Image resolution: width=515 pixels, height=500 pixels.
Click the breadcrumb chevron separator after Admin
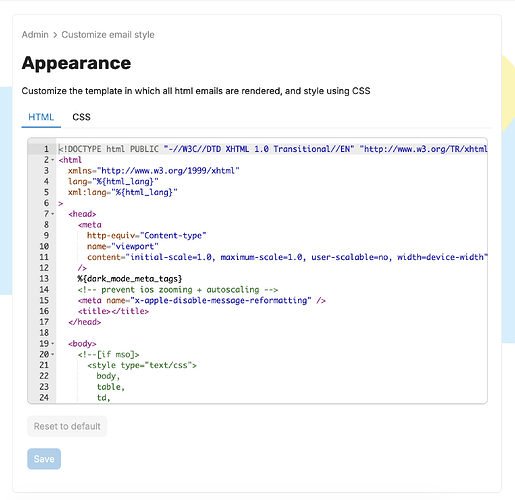[x=55, y=35]
